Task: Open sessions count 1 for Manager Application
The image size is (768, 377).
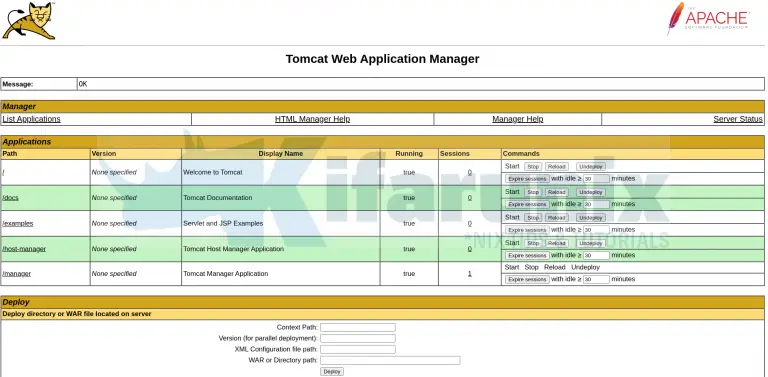Action: [x=470, y=274]
